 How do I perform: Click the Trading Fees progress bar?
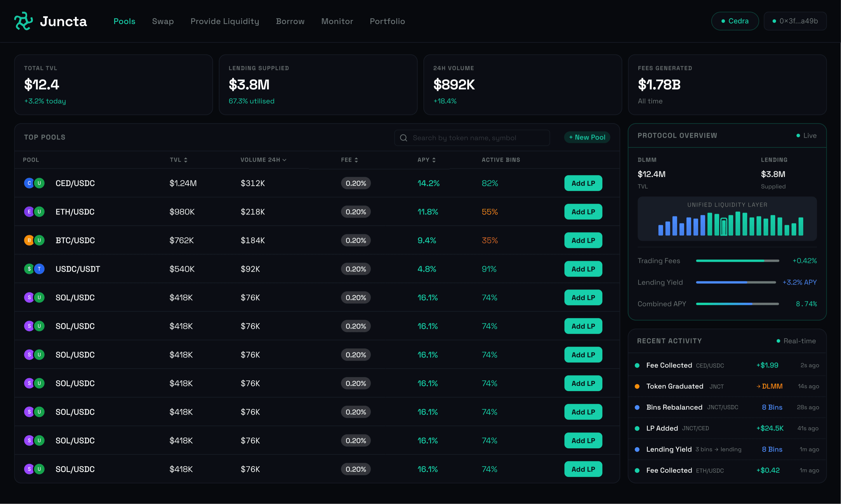click(737, 261)
